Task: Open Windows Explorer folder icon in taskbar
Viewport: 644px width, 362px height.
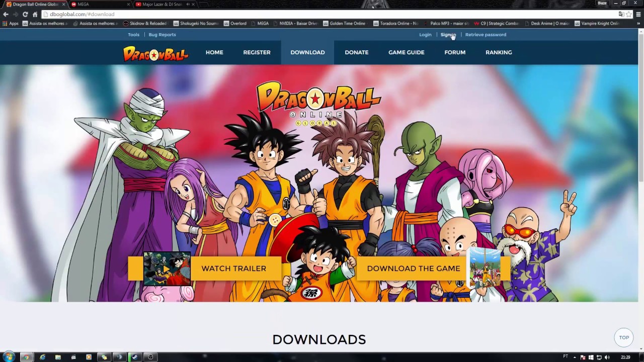Action: (58, 357)
